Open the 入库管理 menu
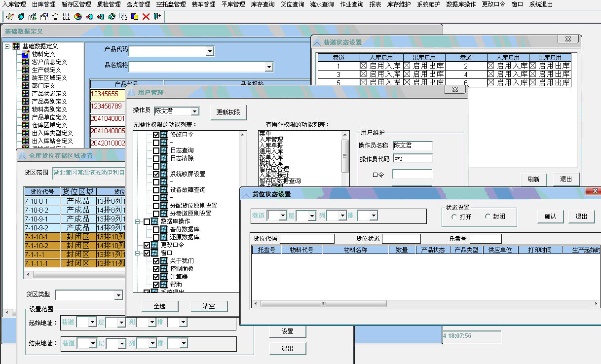 coord(14,4)
